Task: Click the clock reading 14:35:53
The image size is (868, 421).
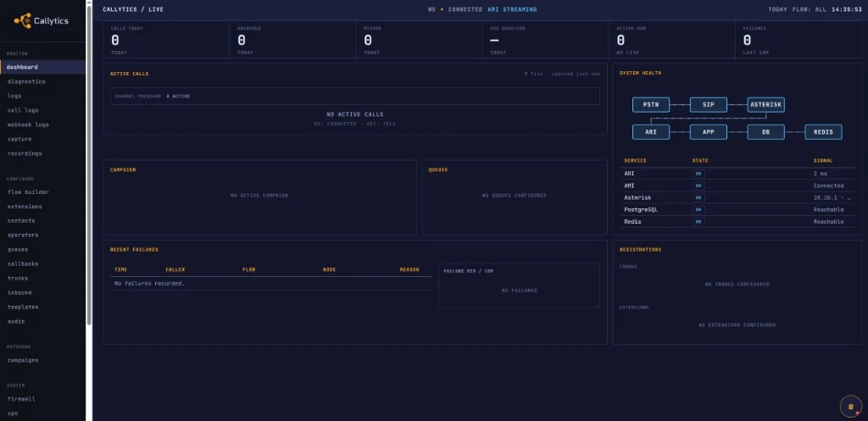Action: coord(846,9)
